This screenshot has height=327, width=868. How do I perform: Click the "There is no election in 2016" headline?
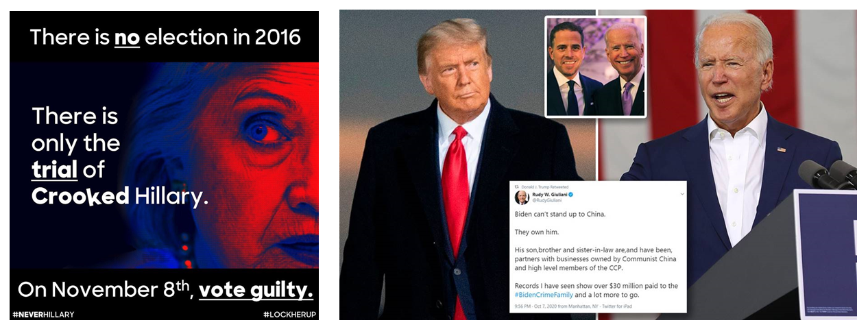[x=165, y=36]
